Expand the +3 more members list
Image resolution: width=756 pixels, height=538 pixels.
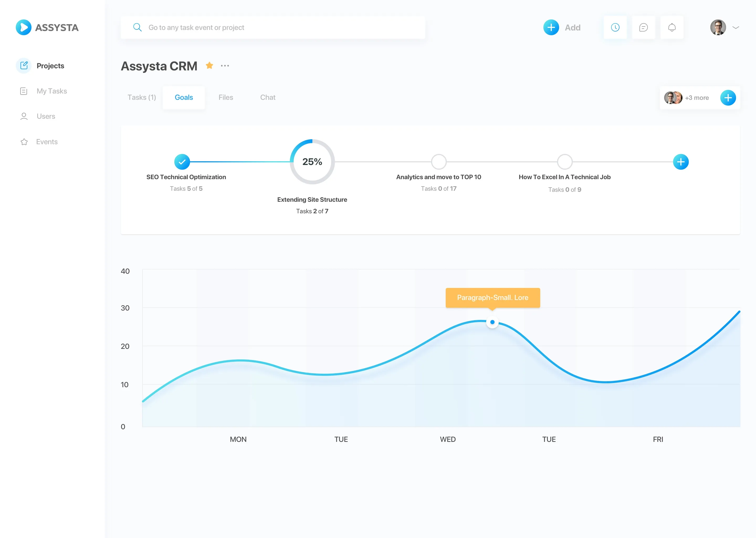tap(697, 98)
